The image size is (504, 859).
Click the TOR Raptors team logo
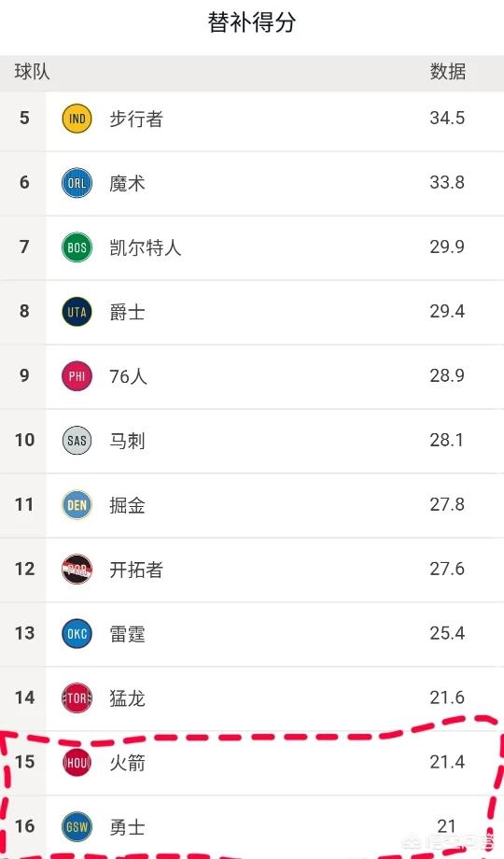click(77, 698)
